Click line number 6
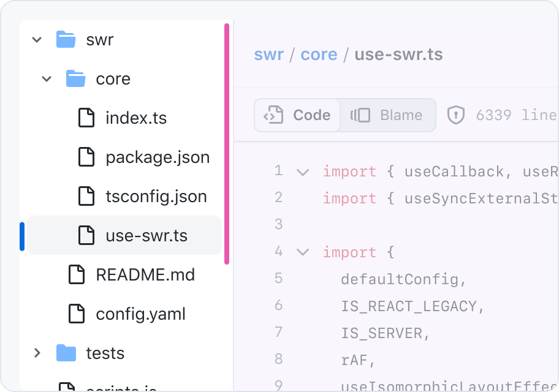The width and height of the screenshot is (559, 392). coord(279,306)
